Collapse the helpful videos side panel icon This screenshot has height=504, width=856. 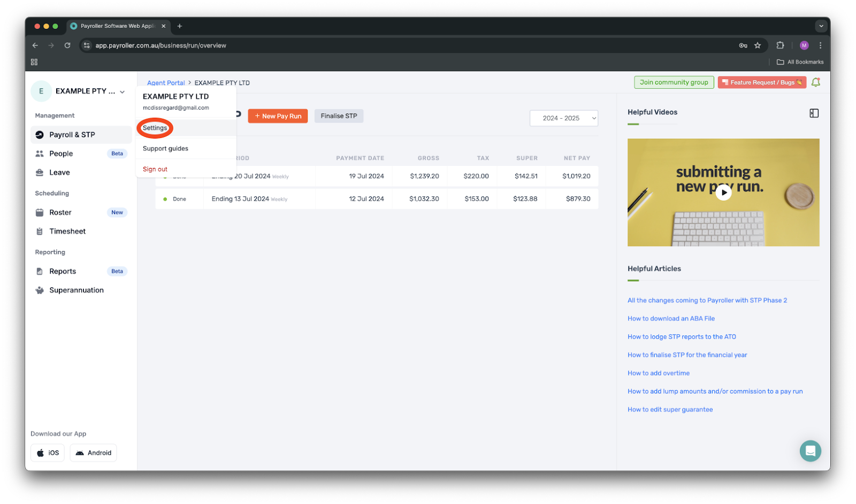click(x=814, y=113)
